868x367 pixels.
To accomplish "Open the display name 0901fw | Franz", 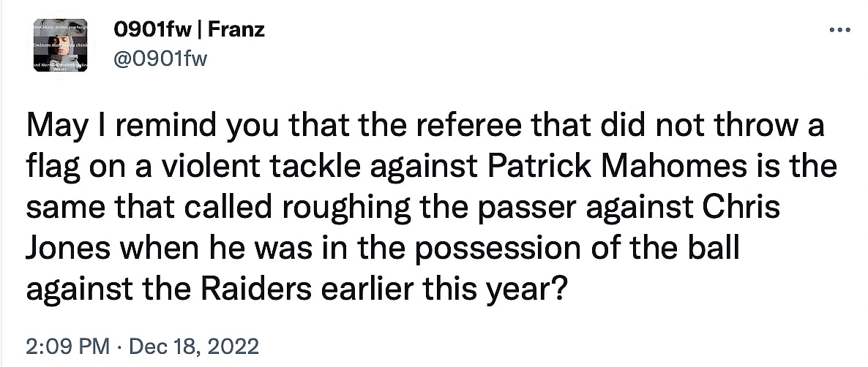I will click(189, 30).
